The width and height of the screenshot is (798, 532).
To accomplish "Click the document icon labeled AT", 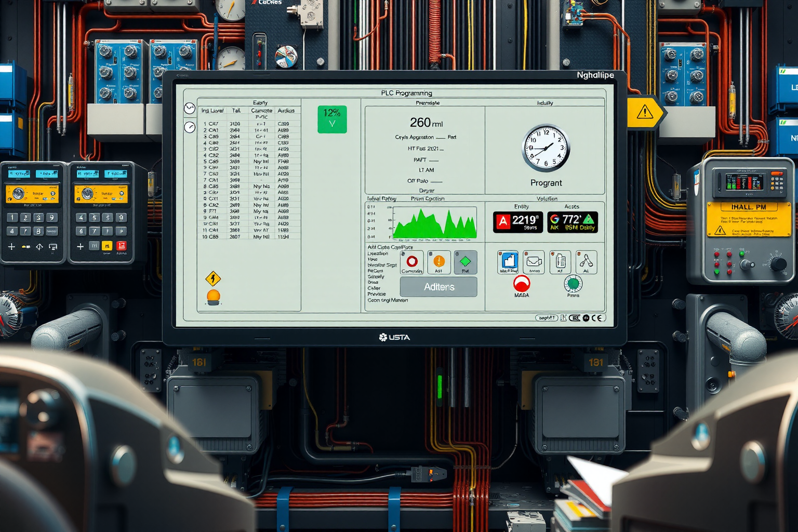I will coord(560,262).
